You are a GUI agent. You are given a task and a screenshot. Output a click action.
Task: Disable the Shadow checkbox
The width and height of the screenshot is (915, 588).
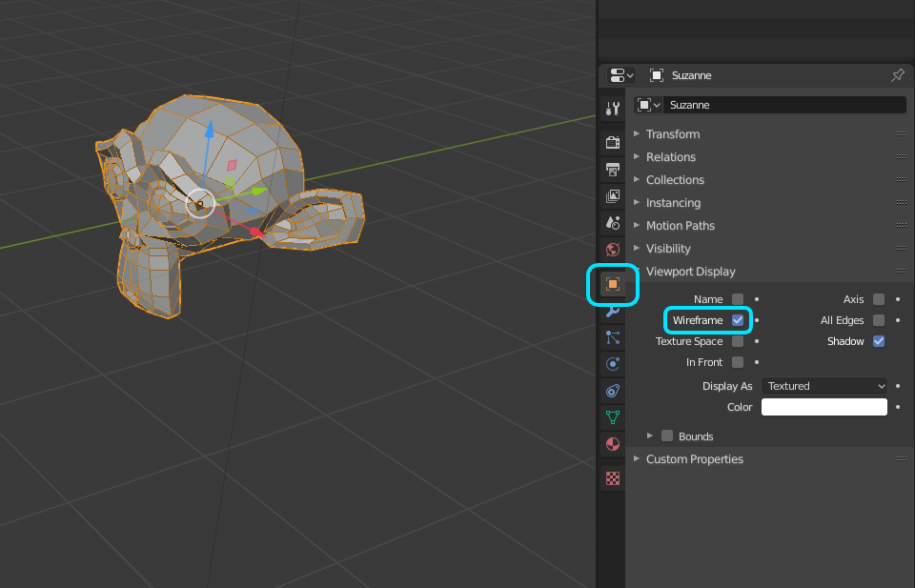pos(879,341)
